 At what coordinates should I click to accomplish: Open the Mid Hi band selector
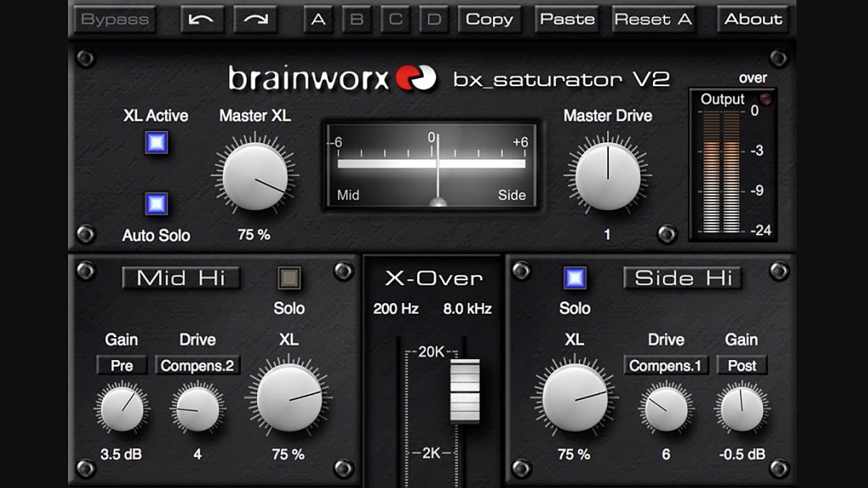pos(181,278)
